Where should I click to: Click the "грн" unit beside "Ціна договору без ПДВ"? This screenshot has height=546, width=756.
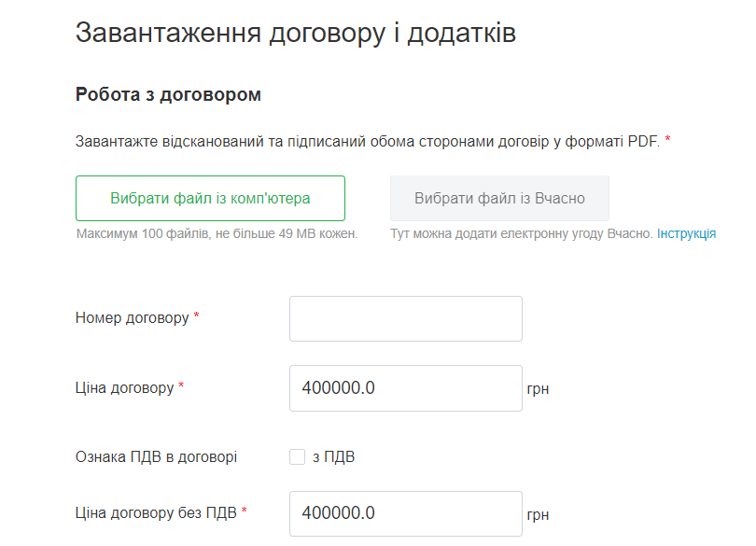(x=538, y=514)
